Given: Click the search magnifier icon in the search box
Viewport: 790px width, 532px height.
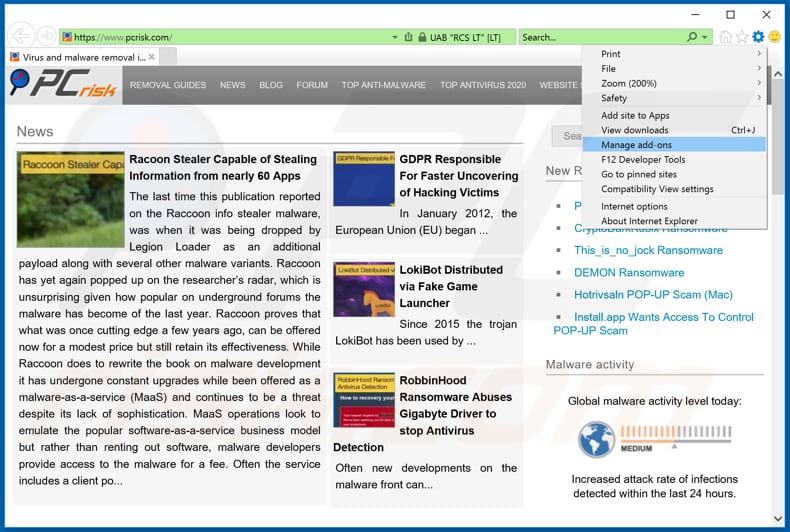Looking at the screenshot, I should [x=691, y=37].
